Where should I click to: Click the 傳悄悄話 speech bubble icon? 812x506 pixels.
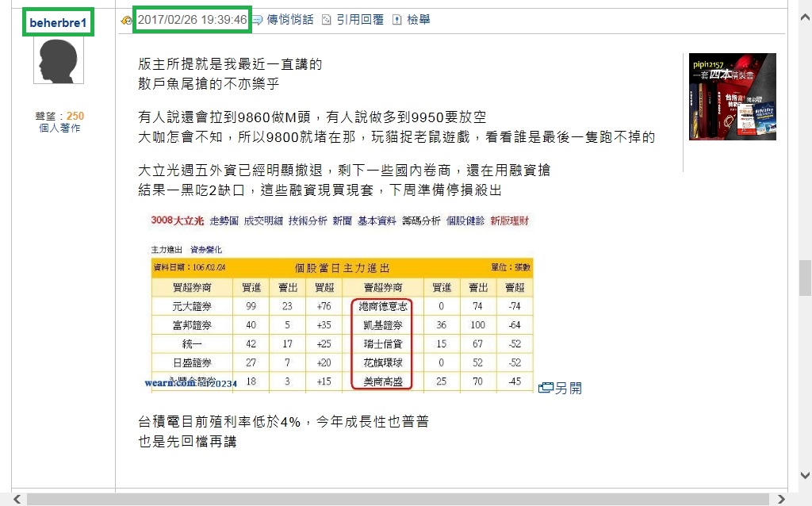(258, 20)
